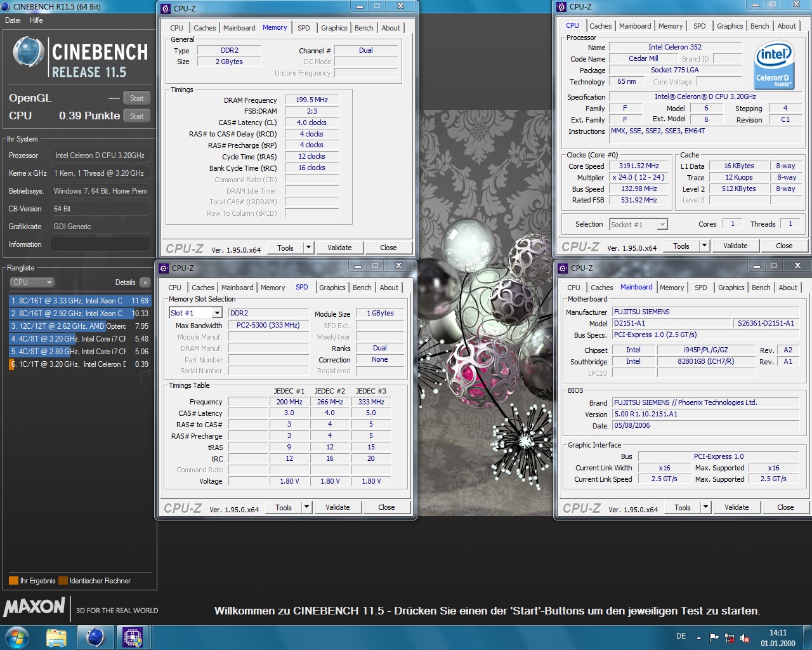Screen dimensions: 812x650
Task: Click the MAXON logo
Action: click(x=34, y=607)
